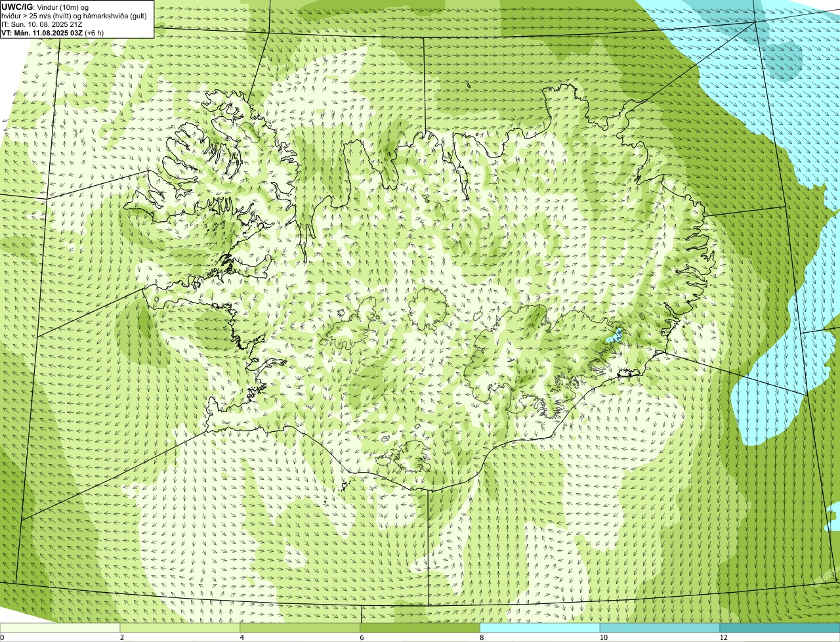
Task: Click the legend scale label '4'
Action: pyautogui.click(x=242, y=637)
